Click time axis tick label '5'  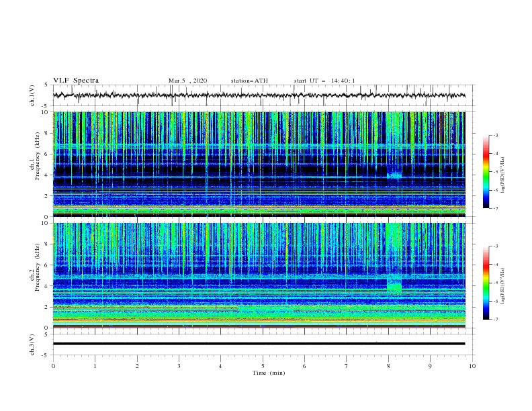[x=263, y=366]
